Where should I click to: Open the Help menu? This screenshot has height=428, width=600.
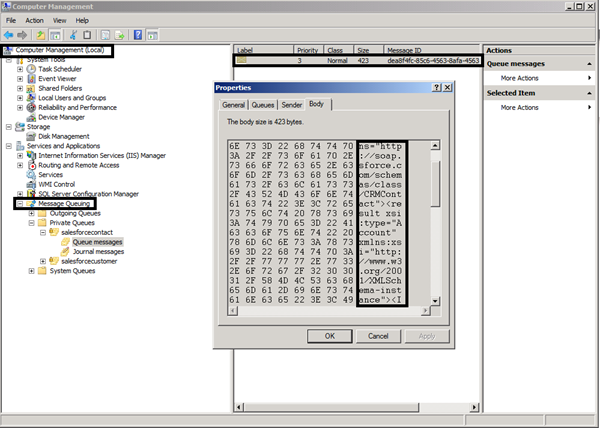82,21
